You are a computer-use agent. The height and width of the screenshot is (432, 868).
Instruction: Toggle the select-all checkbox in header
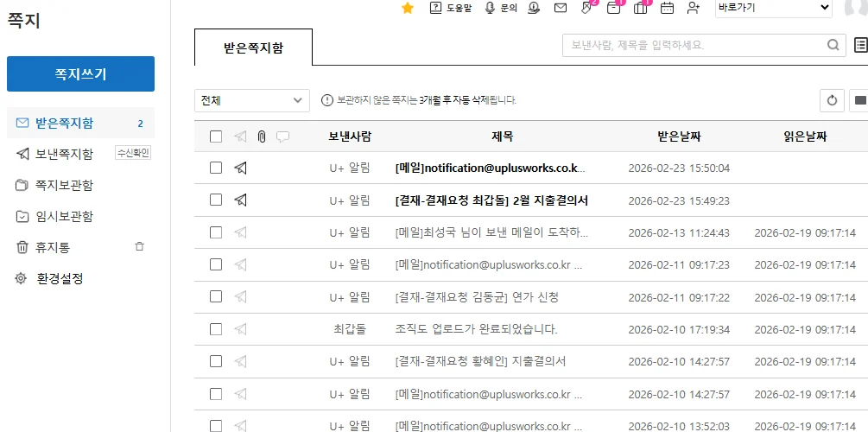point(216,137)
